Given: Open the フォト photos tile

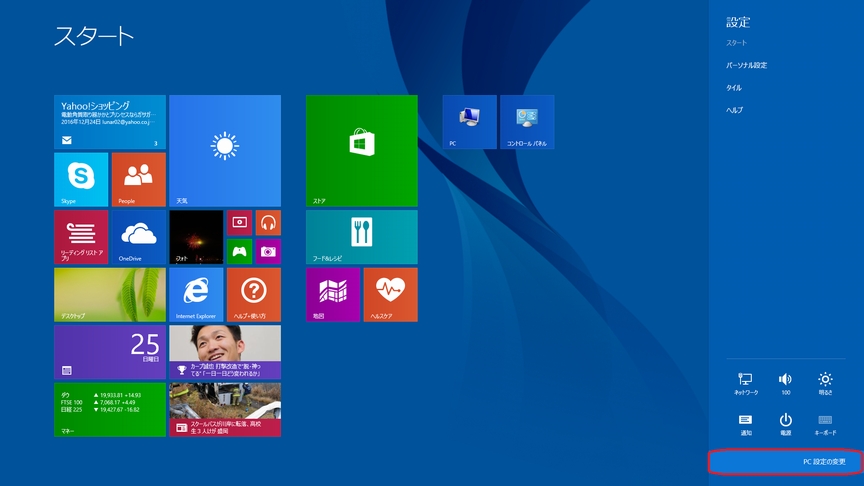Looking at the screenshot, I should (x=196, y=237).
